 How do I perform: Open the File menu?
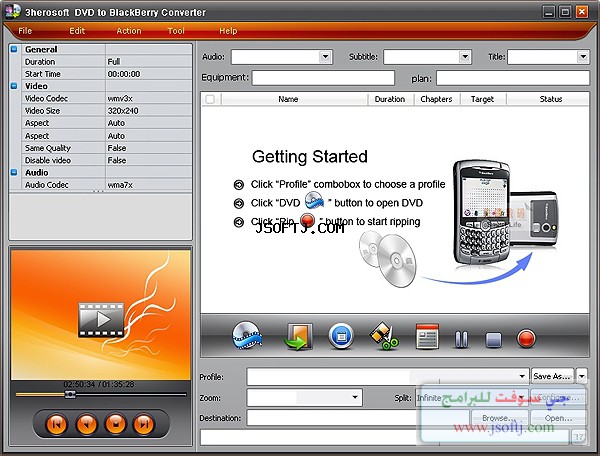25,31
